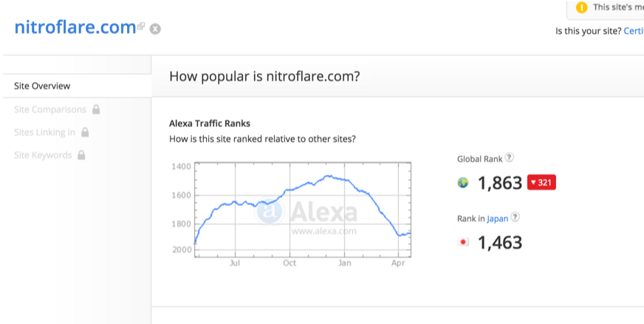This screenshot has width=644, height=324.
Task: Click the nitroflare.com site title
Action: coord(75,27)
